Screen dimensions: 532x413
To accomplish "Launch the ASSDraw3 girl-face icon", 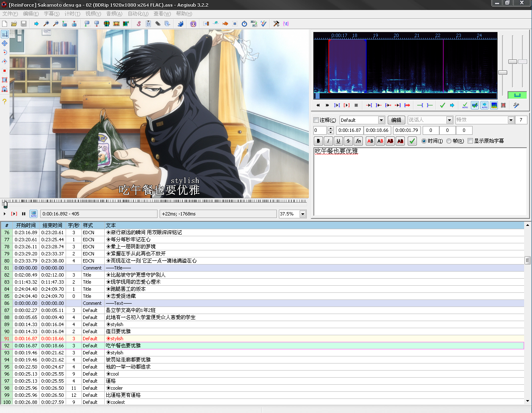I will pyautogui.click(x=193, y=24).
